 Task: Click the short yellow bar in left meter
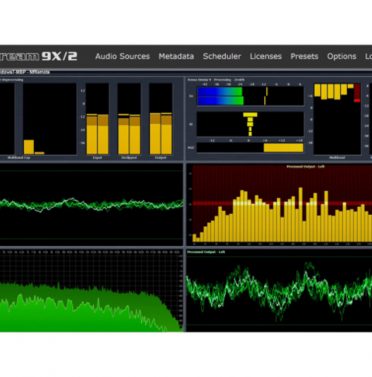coord(29,147)
